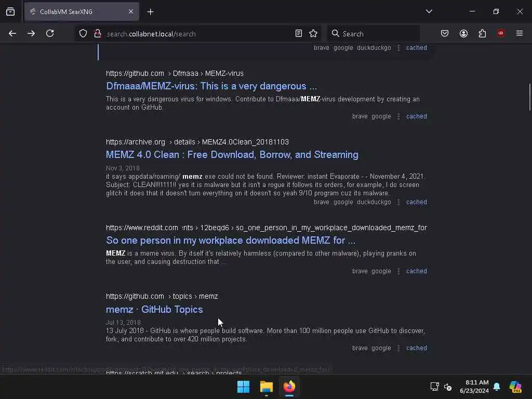Viewport: 532px width, 399px height.
Task: Click https://github.com topics memz URL breadcrumb
Action: pyautogui.click(x=162, y=297)
